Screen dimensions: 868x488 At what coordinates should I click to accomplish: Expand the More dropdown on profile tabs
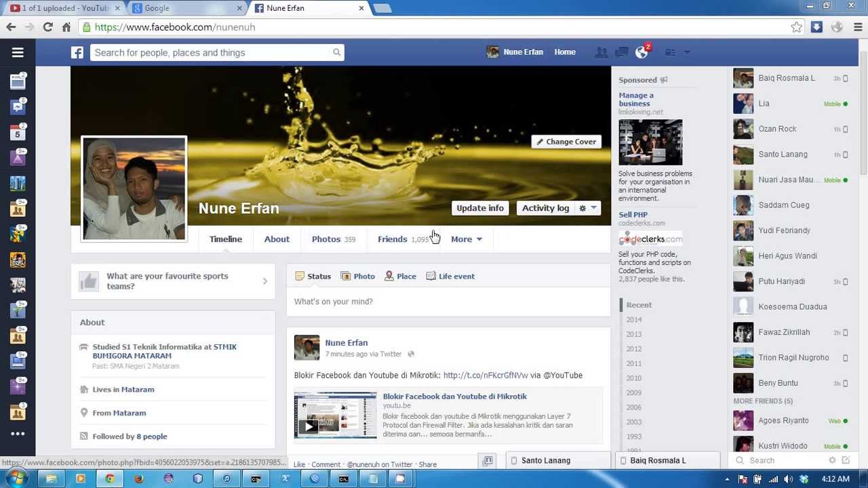(x=467, y=239)
